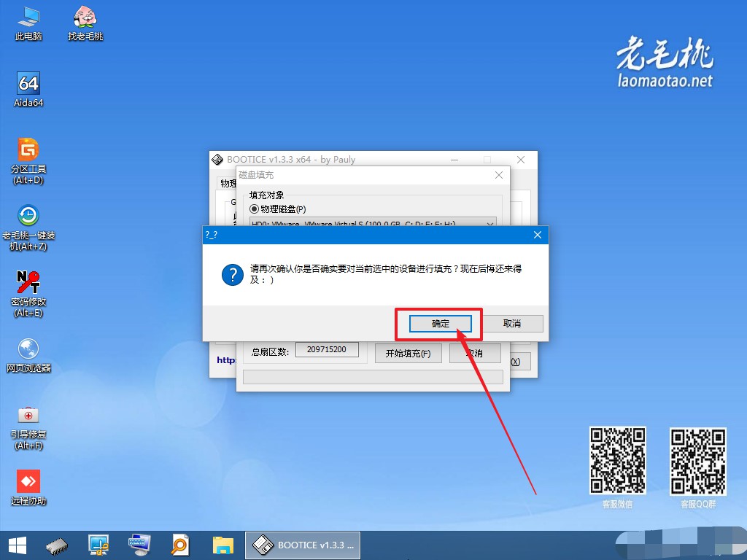Launch 老毛桃一键装机 desktop icon

click(28, 227)
